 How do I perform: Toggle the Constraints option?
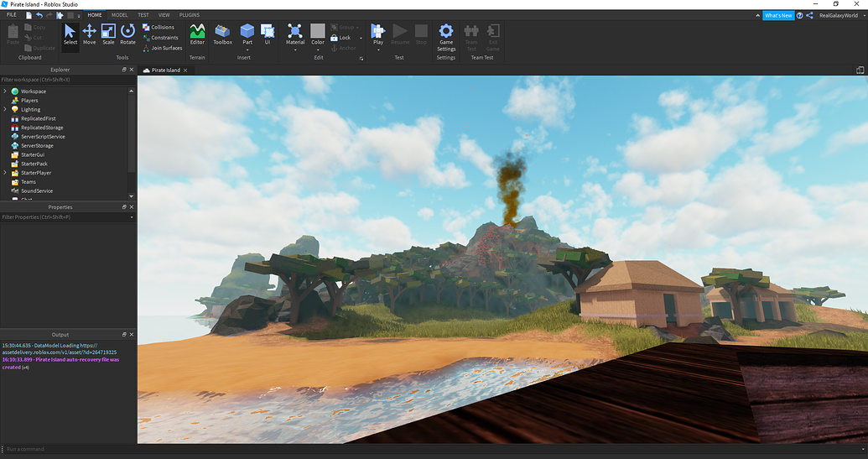pos(160,38)
